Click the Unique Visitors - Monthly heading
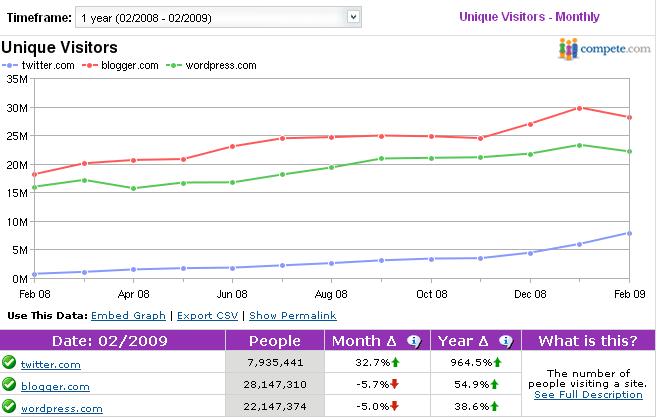 coord(529,17)
